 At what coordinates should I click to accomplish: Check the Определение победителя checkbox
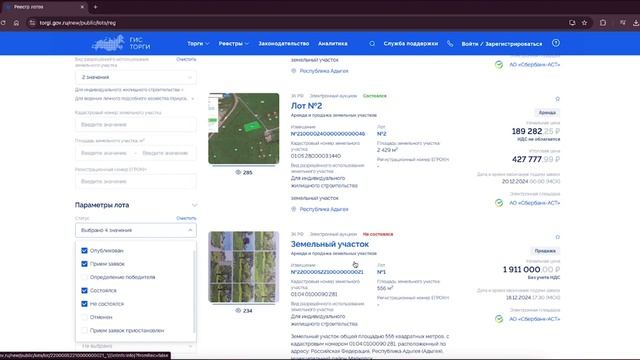click(x=84, y=277)
